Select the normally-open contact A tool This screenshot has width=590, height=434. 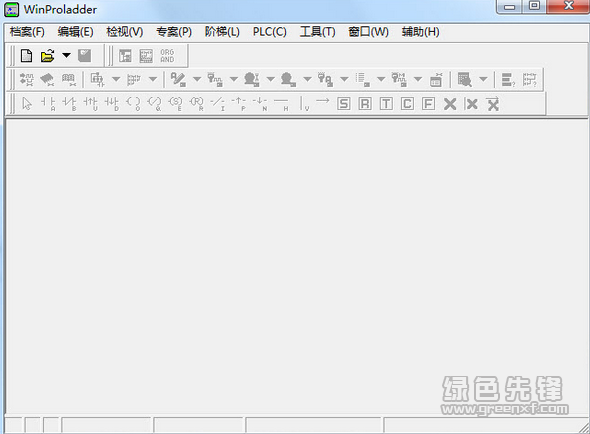(48, 103)
